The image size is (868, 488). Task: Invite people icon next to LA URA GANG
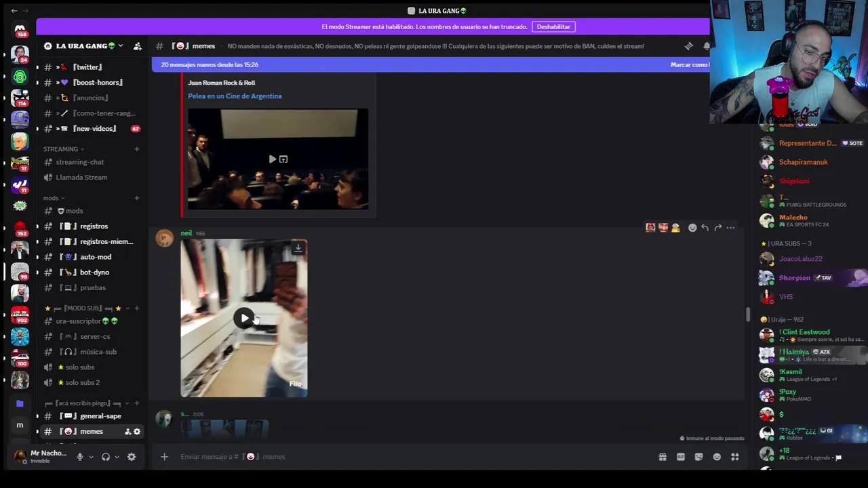pos(138,46)
